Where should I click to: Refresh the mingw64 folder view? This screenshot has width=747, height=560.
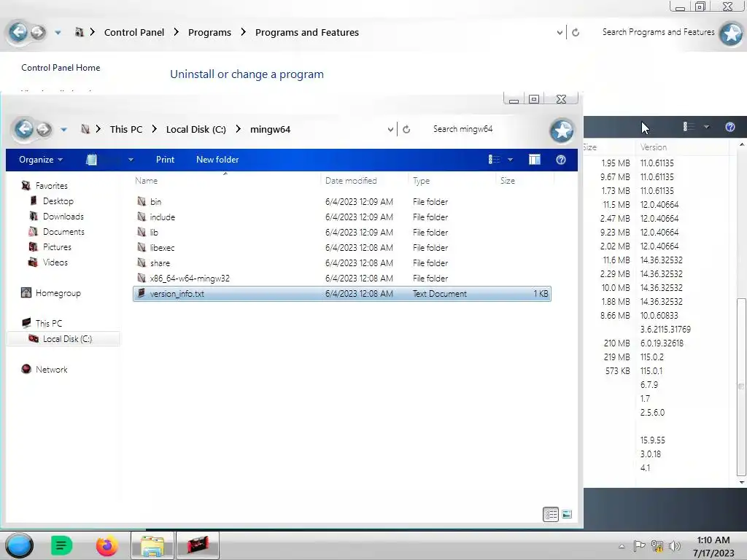pyautogui.click(x=406, y=130)
